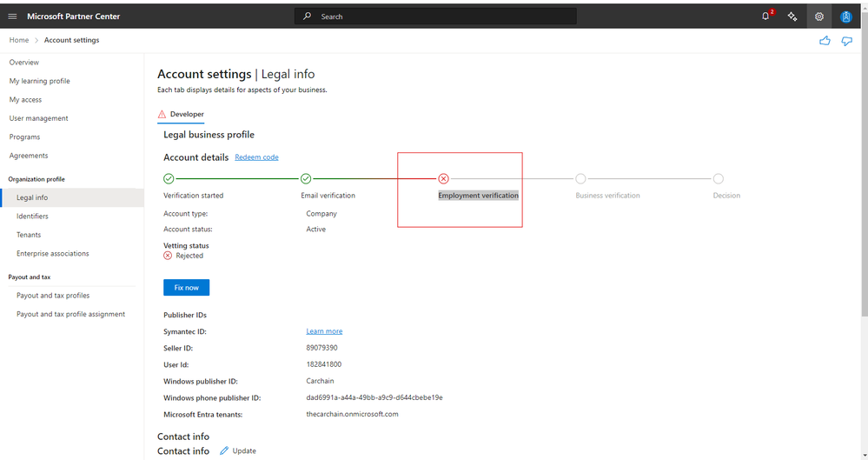Click the Decision label
This screenshot has width=868, height=460.
(x=726, y=195)
